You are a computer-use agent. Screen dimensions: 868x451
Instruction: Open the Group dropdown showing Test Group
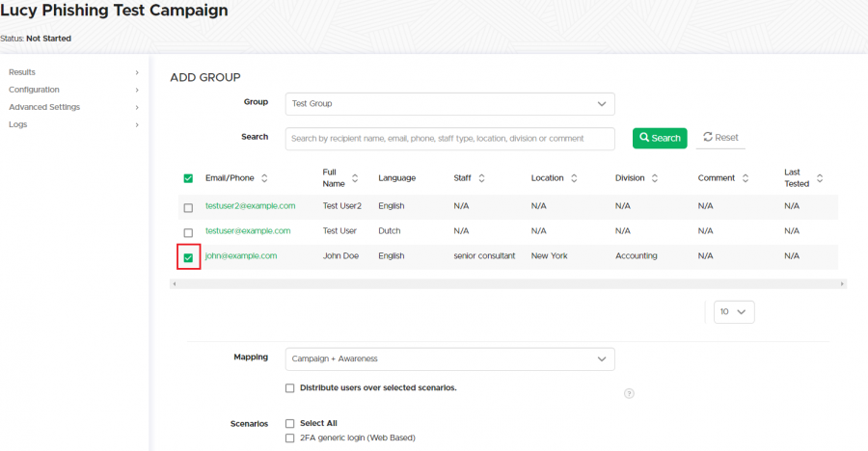click(449, 104)
